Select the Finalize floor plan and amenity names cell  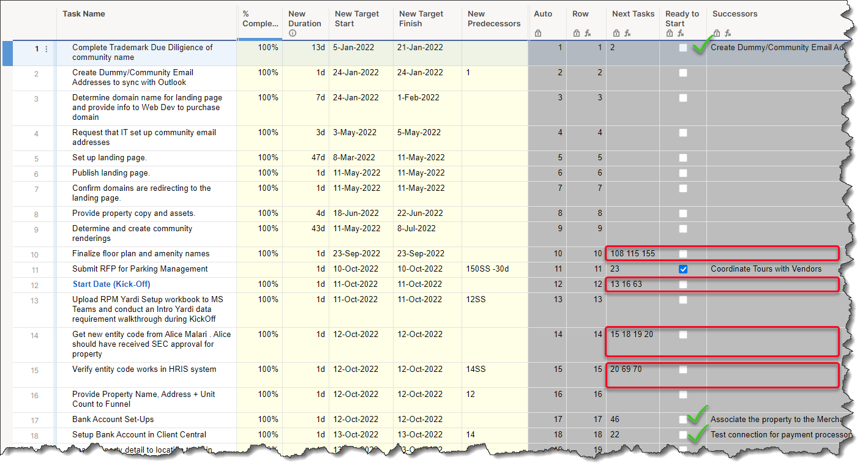[x=146, y=254]
